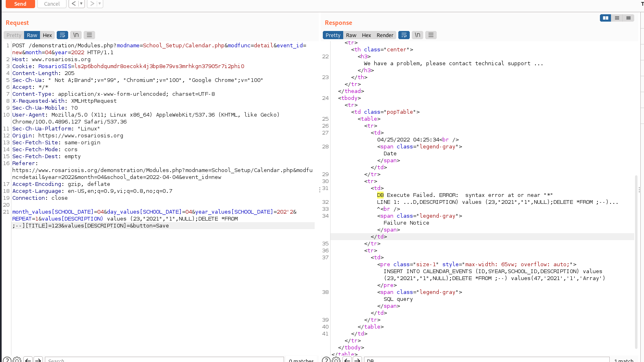644x362 pixels.
Task: Go forward to the next request in history
Action: click(x=92, y=4)
